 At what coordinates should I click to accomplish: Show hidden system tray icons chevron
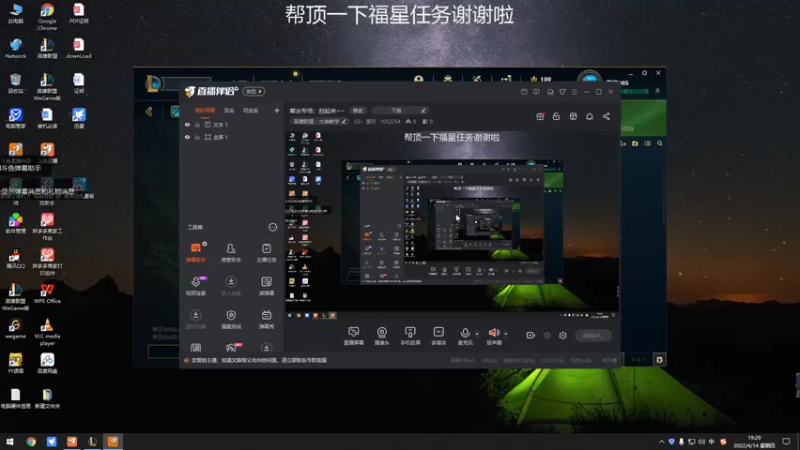click(661, 442)
